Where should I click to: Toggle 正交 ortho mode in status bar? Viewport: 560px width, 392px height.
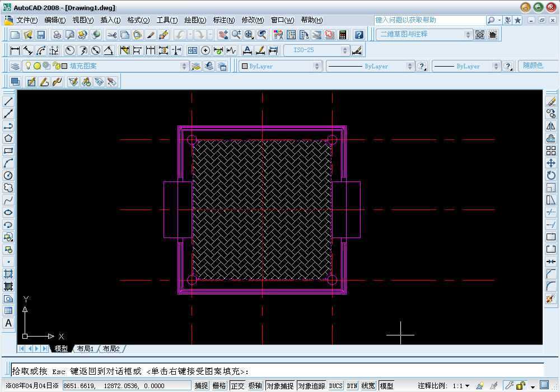(237, 386)
